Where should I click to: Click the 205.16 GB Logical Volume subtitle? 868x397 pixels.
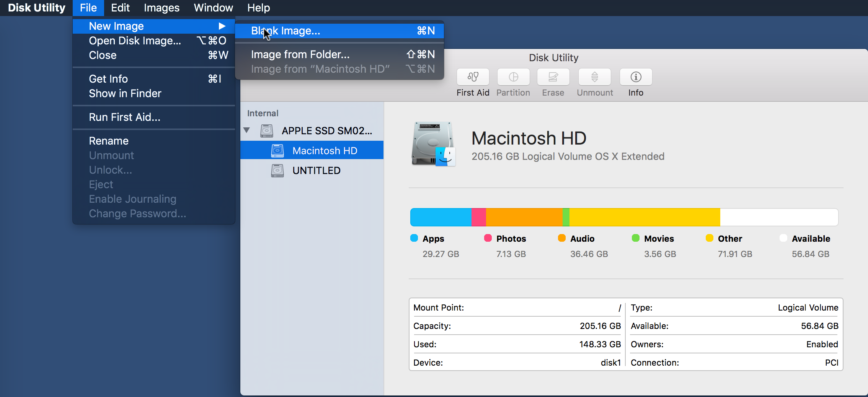(x=568, y=156)
